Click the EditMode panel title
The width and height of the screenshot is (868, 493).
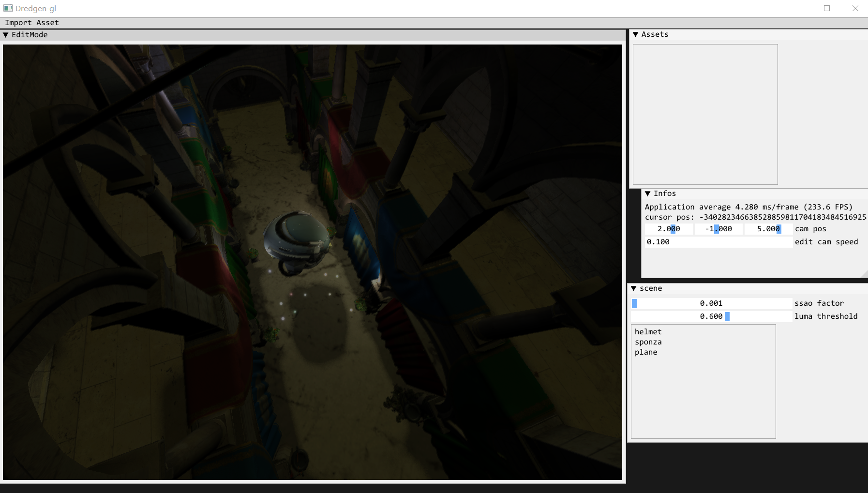coord(30,35)
